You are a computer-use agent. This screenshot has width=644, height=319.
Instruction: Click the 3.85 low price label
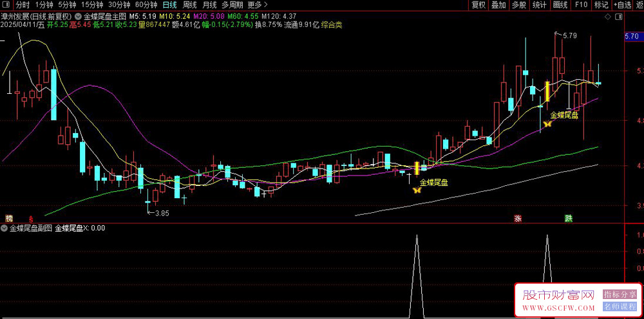pyautogui.click(x=162, y=214)
